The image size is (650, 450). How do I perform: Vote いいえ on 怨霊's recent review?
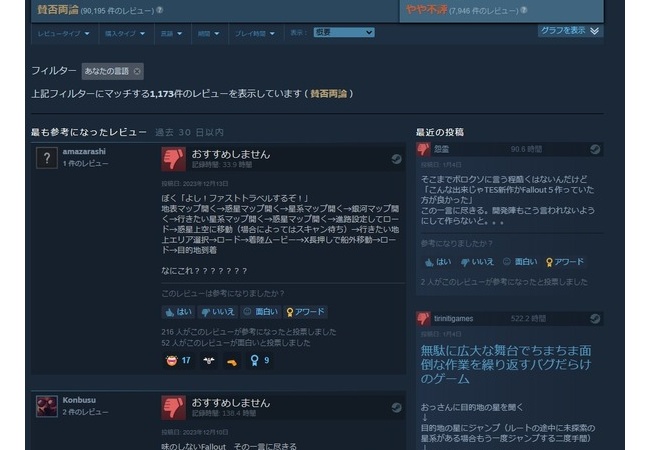(x=477, y=262)
